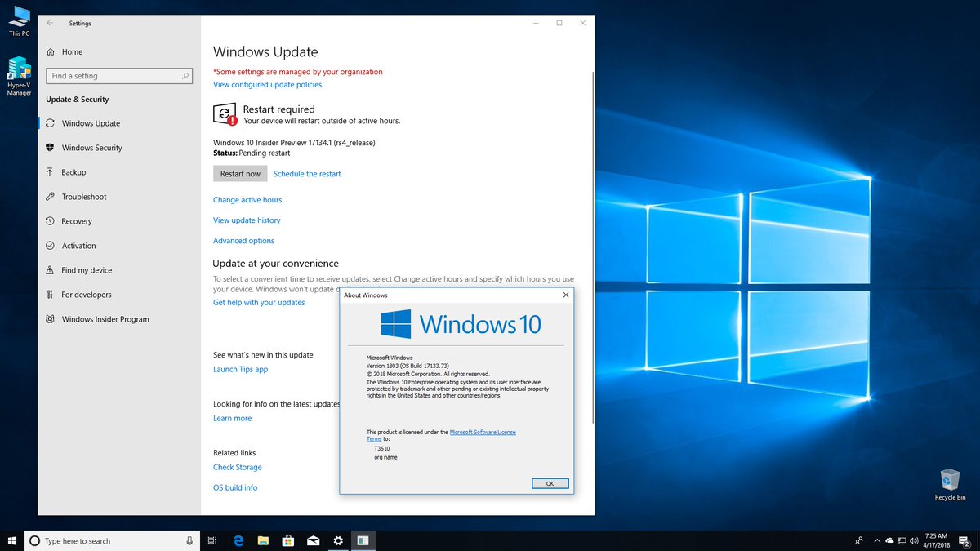Open View configured update policies link
The image size is (980, 551).
(267, 85)
